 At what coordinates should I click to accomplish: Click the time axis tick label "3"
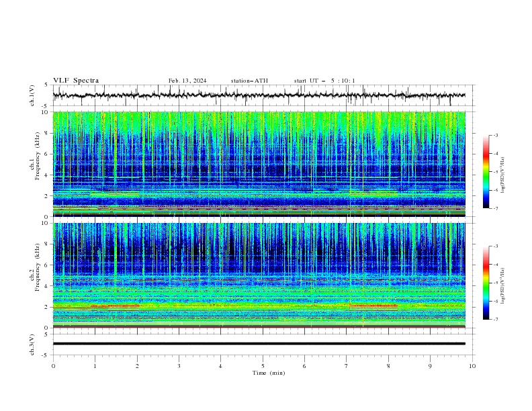click(179, 366)
